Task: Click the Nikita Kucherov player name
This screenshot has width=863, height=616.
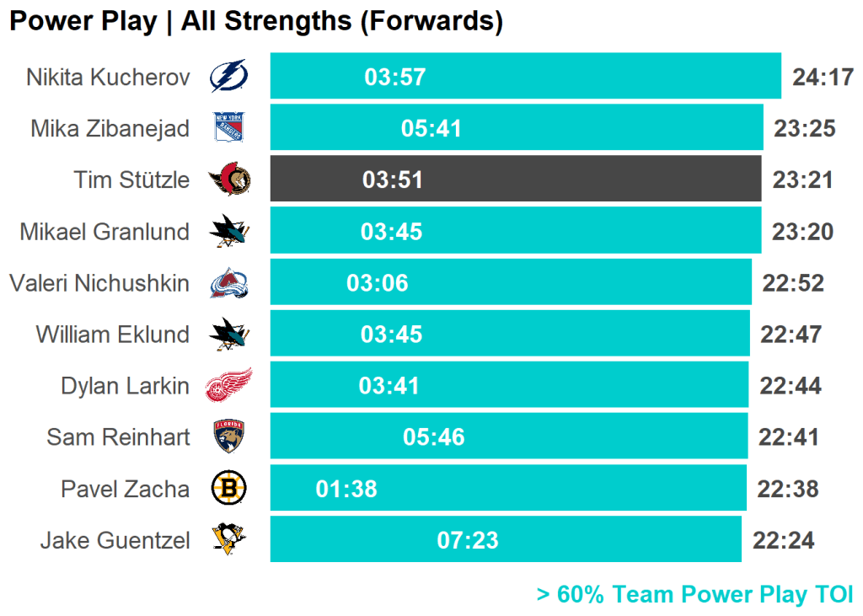Action: (108, 78)
